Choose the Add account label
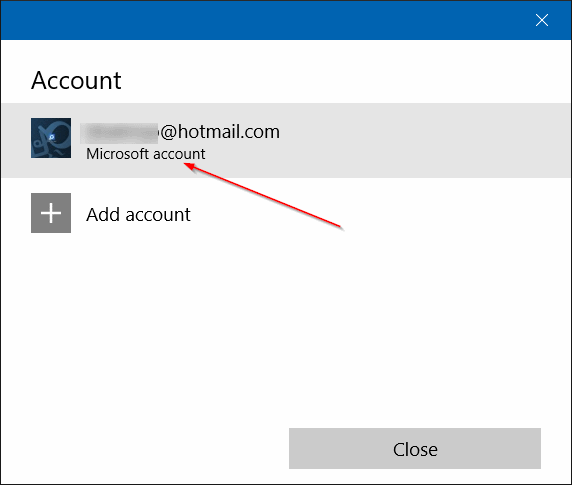The image size is (572, 485). click(138, 214)
